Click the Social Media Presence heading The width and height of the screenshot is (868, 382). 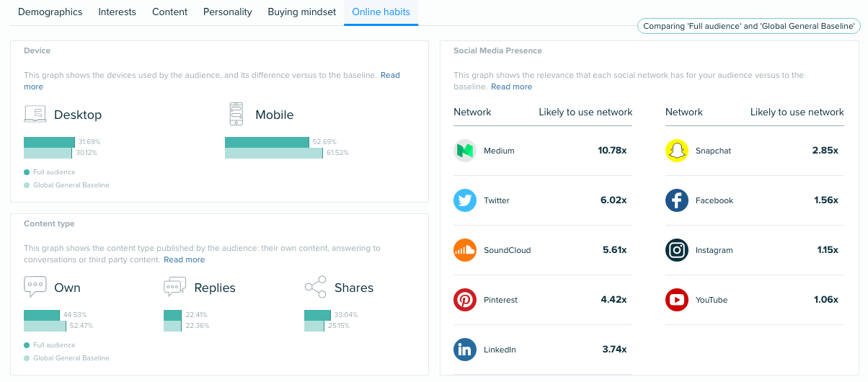point(497,51)
